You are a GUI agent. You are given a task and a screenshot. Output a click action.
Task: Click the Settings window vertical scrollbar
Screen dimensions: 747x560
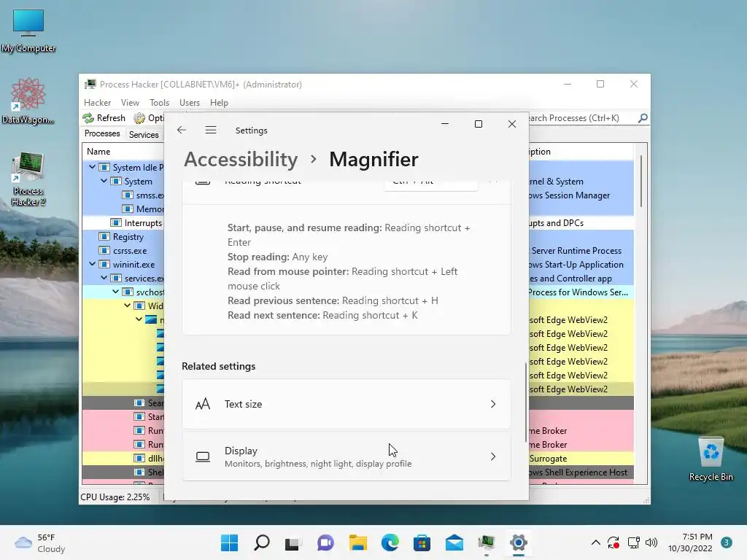(x=526, y=402)
